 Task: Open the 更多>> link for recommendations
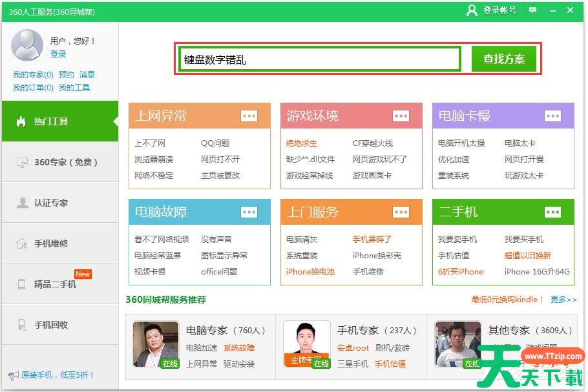(563, 300)
